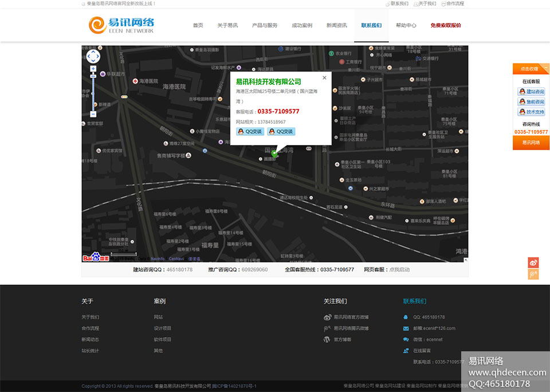The image size is (550, 392).
Task: Click the 点我启动 web service link
Action: click(x=399, y=269)
